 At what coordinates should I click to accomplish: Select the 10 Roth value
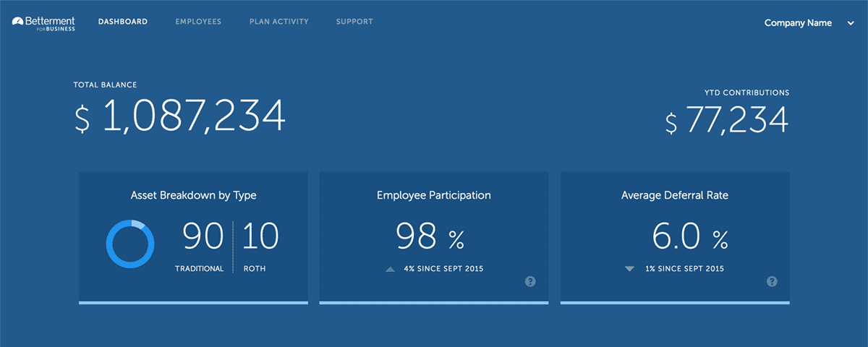pos(260,246)
